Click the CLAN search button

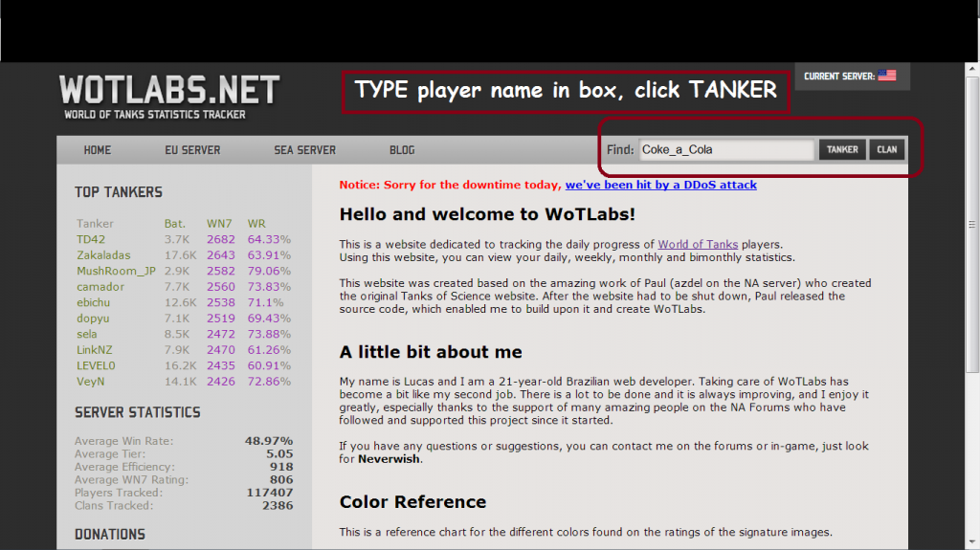click(887, 149)
